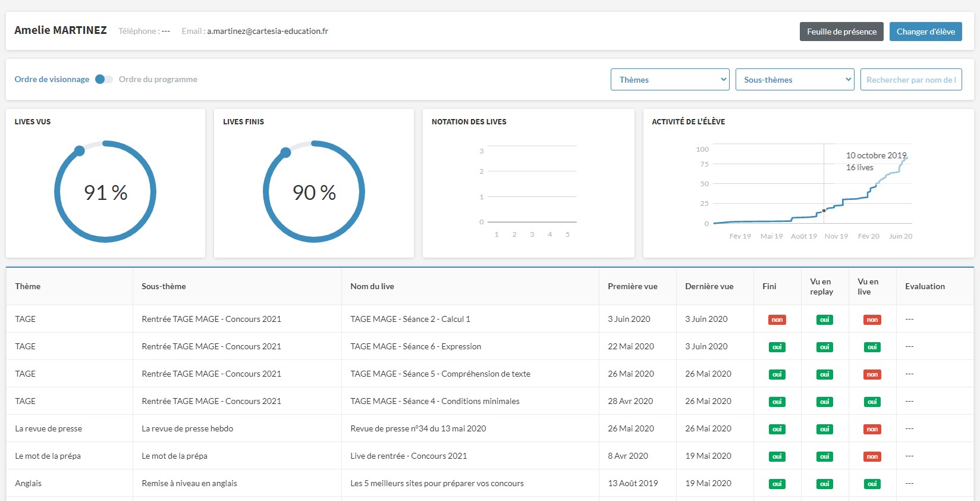
Task: Focus the Rechercher par nom de live field
Action: [911, 80]
